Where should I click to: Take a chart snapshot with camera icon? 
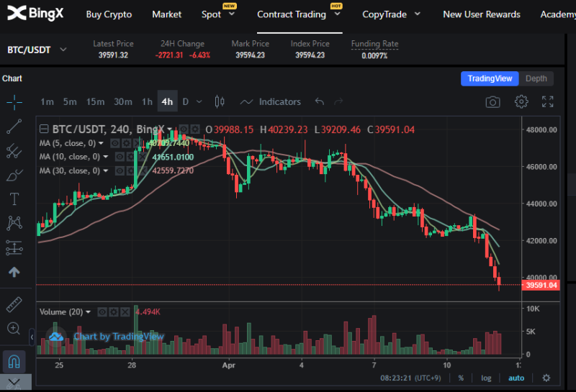tap(492, 102)
